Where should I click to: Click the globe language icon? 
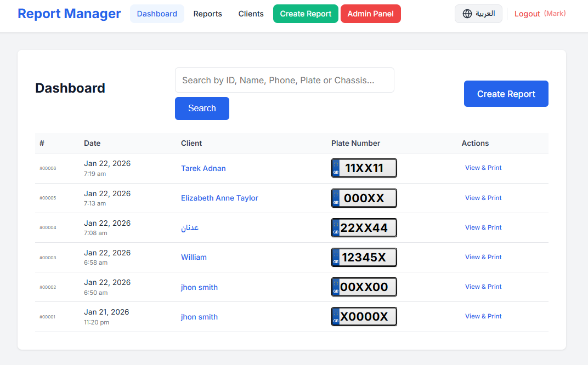[467, 13]
